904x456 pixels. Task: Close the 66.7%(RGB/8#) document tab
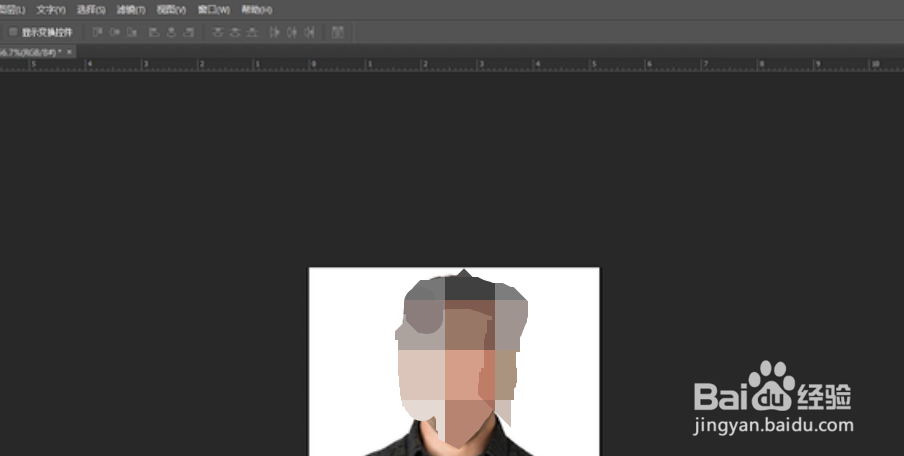pos(70,52)
